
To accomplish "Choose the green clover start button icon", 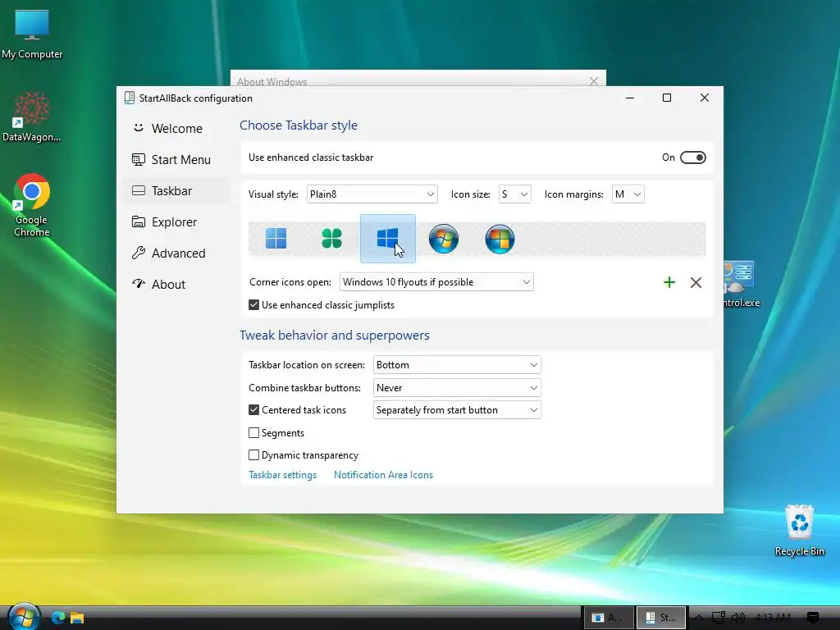I will tap(331, 239).
